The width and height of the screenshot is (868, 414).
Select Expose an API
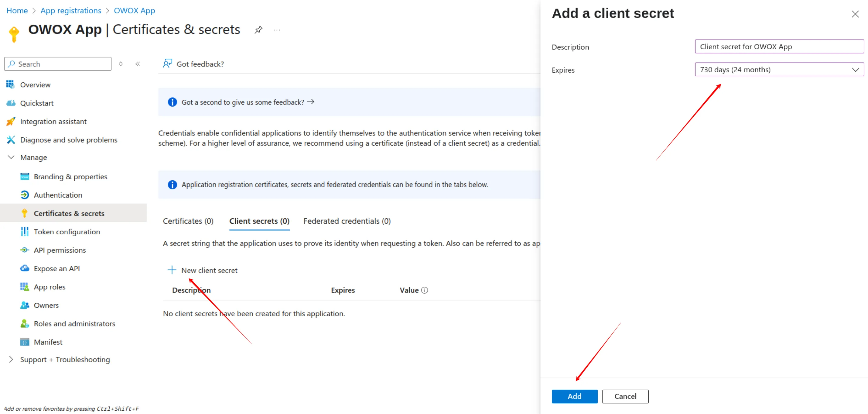56,268
